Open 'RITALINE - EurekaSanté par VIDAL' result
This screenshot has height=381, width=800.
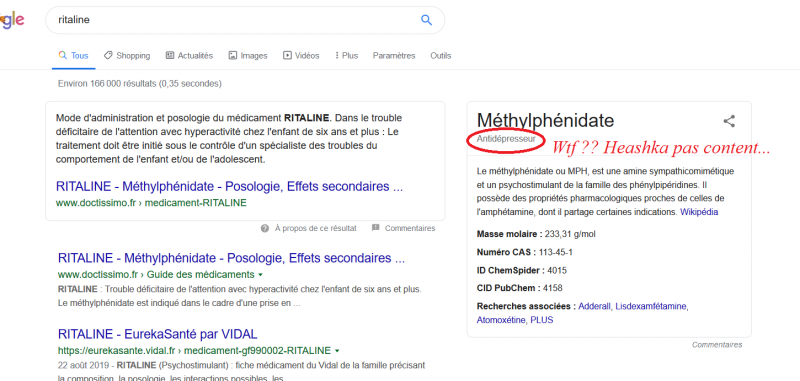(x=158, y=334)
